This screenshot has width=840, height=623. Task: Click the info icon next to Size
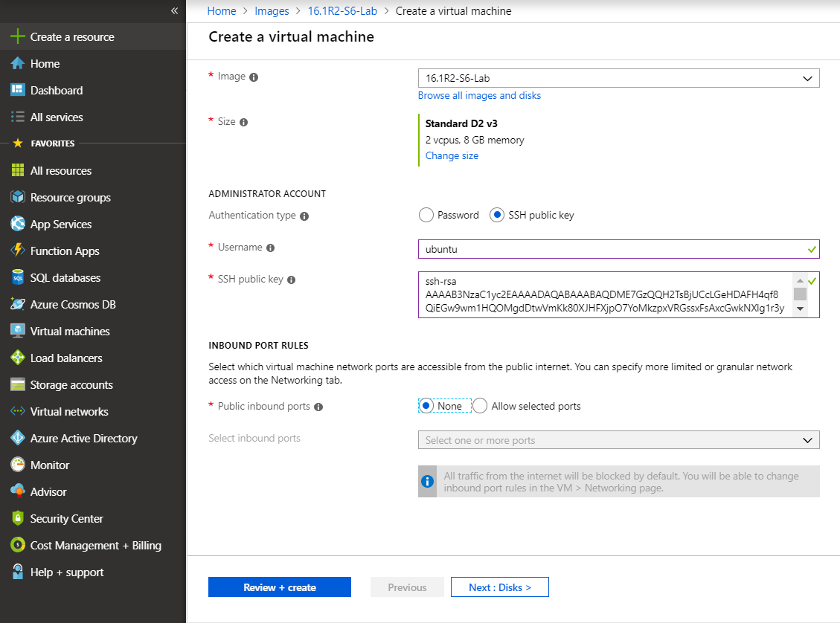click(x=244, y=122)
